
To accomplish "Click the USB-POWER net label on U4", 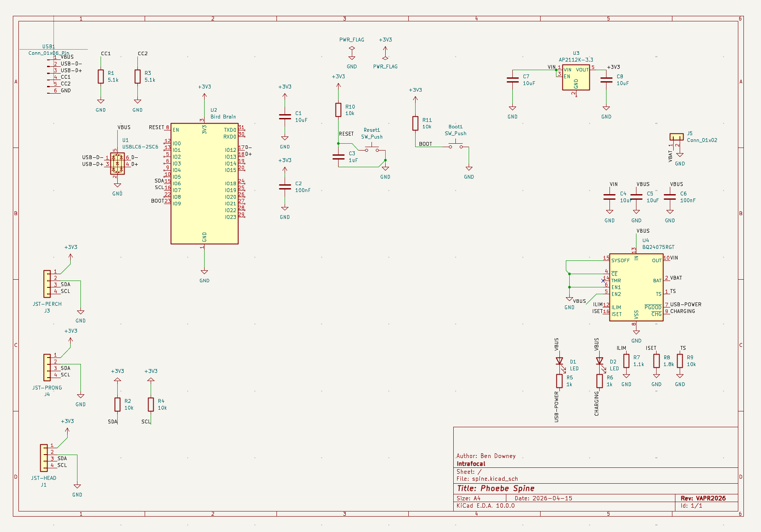I will point(686,304).
